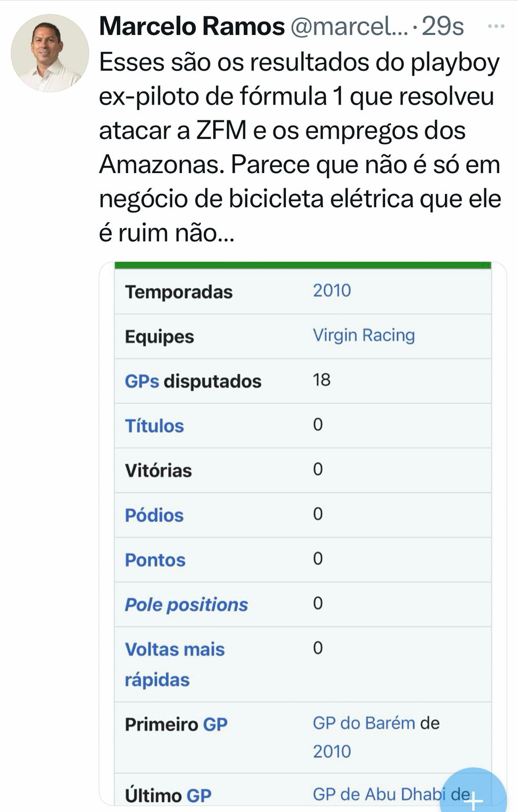518x812 pixels.
Task: Follow the GP do Barém link
Action: click(364, 723)
